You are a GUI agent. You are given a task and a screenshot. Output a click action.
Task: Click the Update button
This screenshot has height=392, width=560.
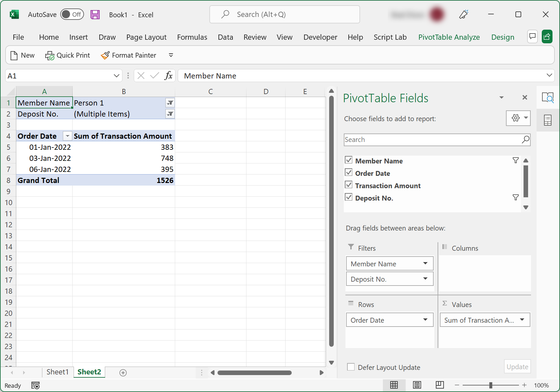pyautogui.click(x=517, y=367)
